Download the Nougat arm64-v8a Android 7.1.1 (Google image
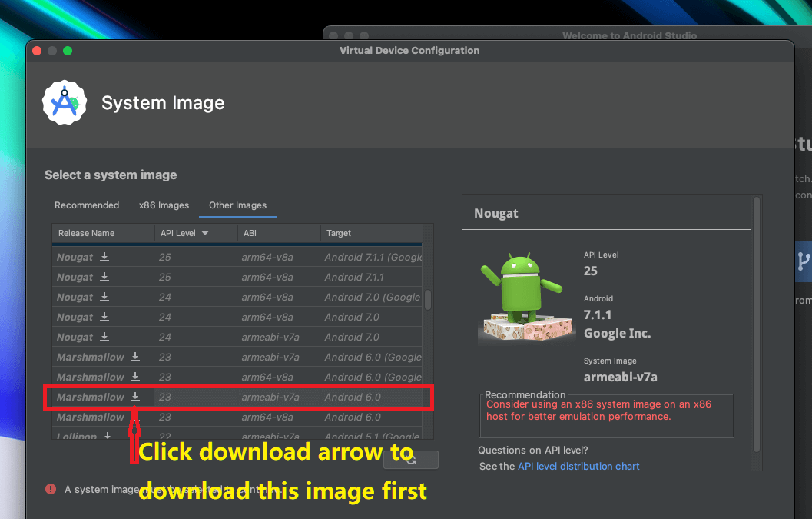Screen dimensions: 812x519 click(x=104, y=257)
